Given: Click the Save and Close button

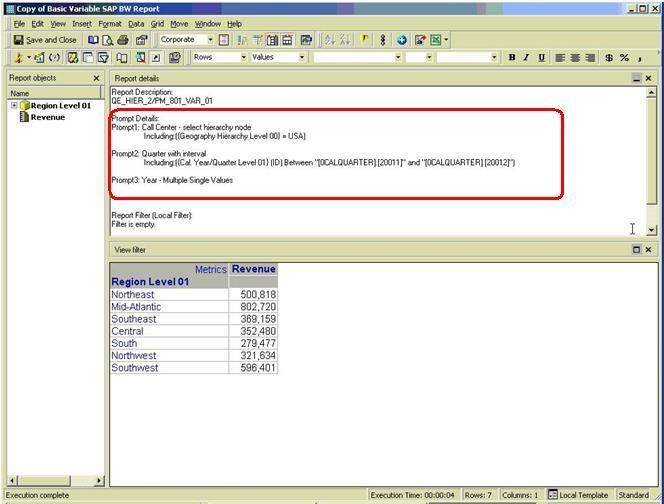Looking at the screenshot, I should click(x=44, y=40).
